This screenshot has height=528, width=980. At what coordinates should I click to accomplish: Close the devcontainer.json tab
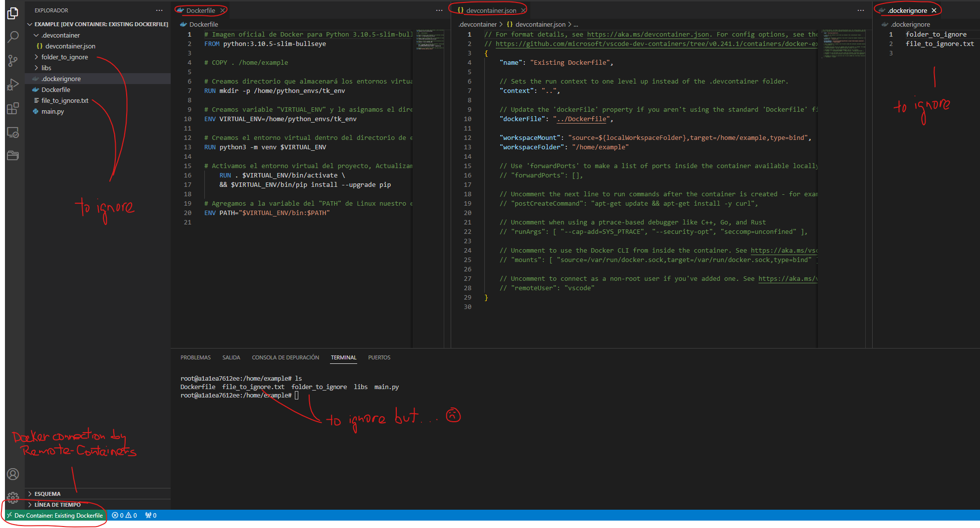(x=523, y=10)
